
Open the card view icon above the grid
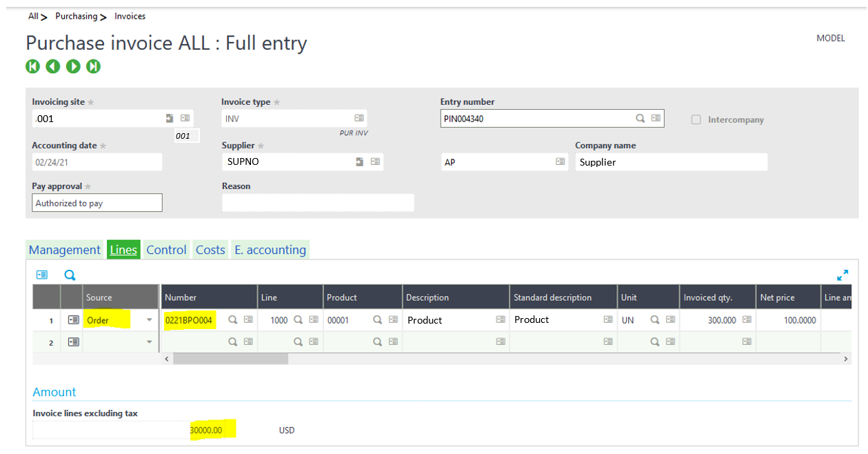pyautogui.click(x=42, y=275)
